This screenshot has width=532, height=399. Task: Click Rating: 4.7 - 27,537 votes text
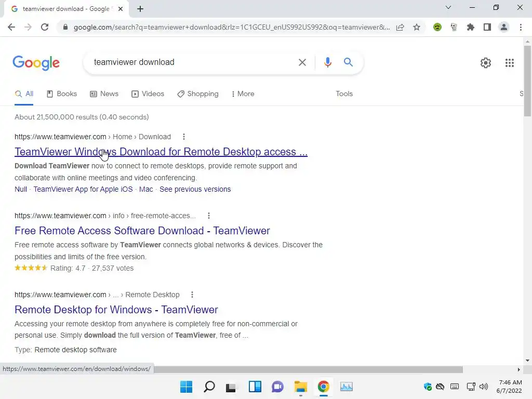coord(92,269)
